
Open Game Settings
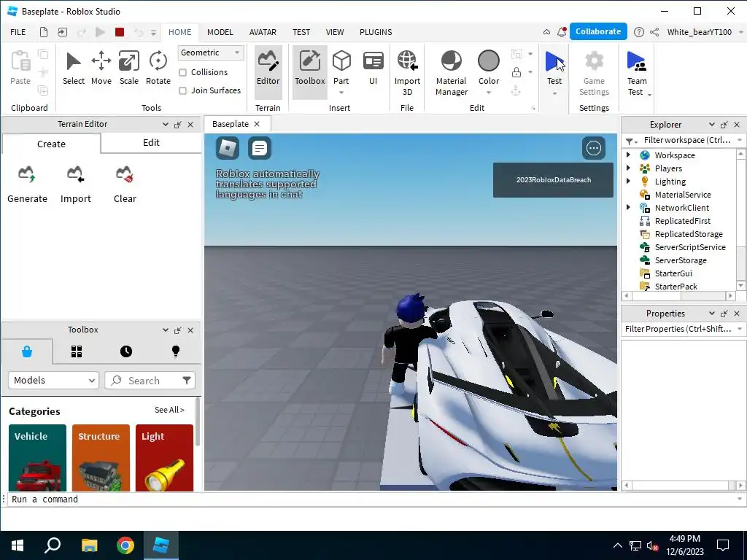pos(594,73)
